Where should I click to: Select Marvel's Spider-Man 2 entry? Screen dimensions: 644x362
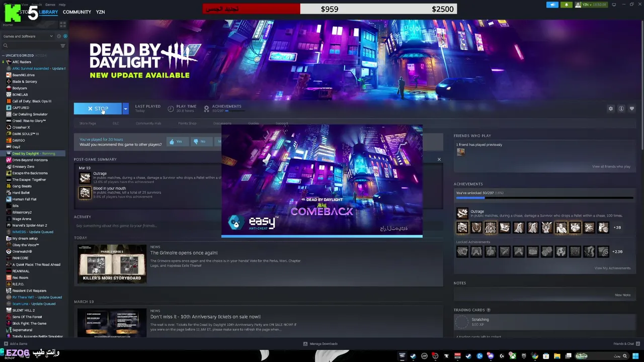coord(29,225)
